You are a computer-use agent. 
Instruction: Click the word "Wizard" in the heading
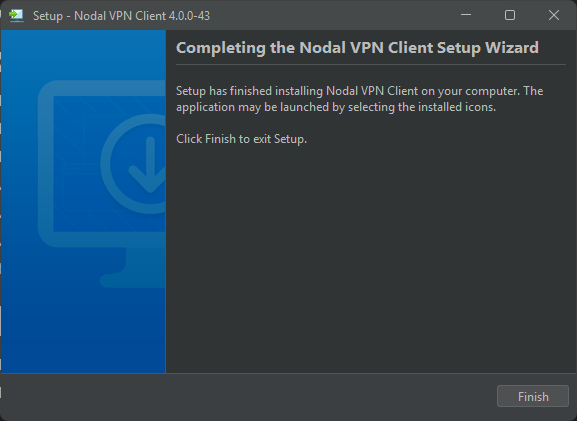click(512, 48)
